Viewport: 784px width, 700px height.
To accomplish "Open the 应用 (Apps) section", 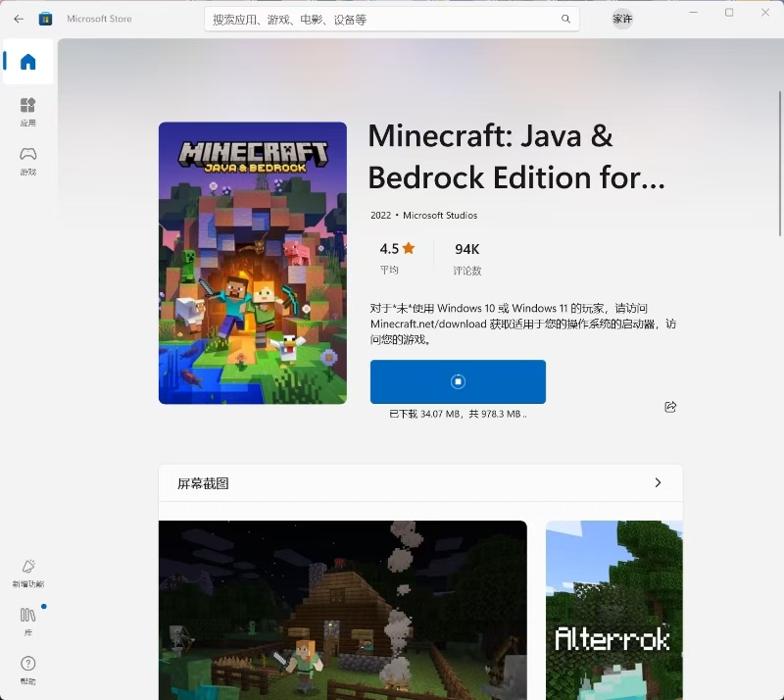I will tap(28, 112).
